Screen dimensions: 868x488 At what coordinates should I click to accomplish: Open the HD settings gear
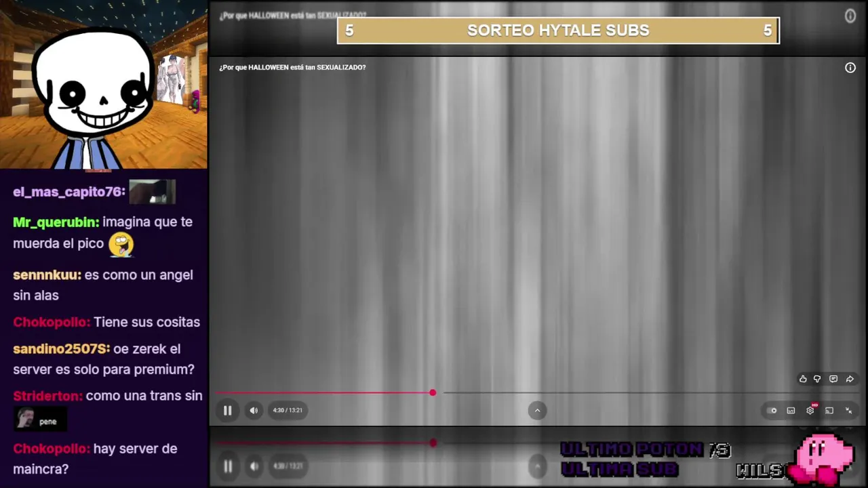point(810,410)
